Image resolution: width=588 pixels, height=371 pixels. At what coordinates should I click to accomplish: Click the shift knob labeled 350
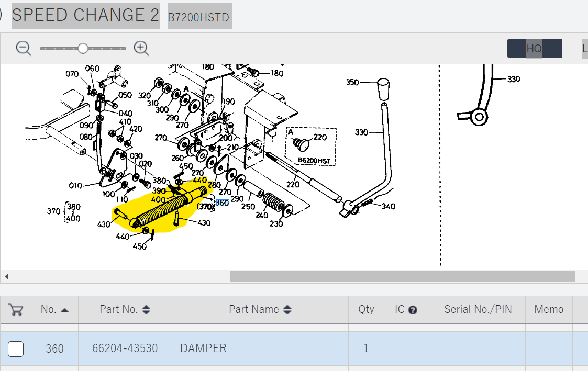pyautogui.click(x=383, y=88)
